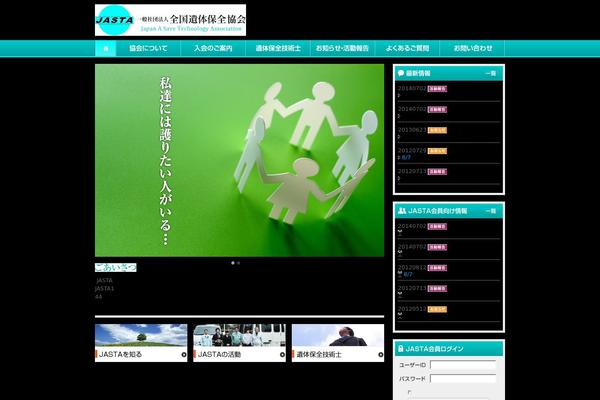Click the orange tag beside 20130623

pos(437,130)
